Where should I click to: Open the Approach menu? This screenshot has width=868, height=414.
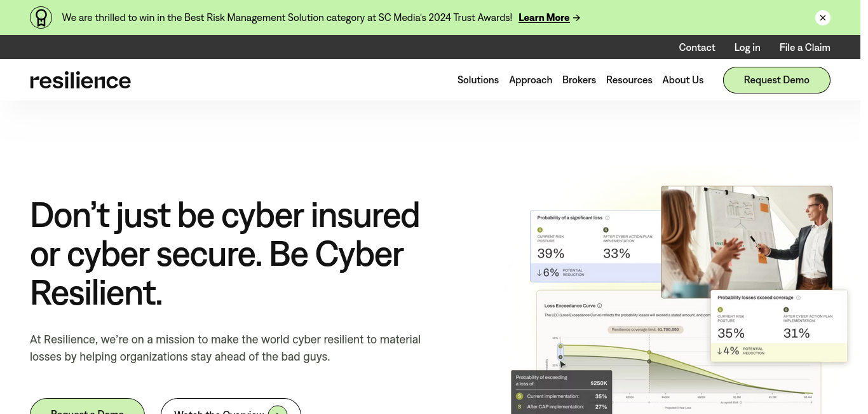(x=531, y=80)
